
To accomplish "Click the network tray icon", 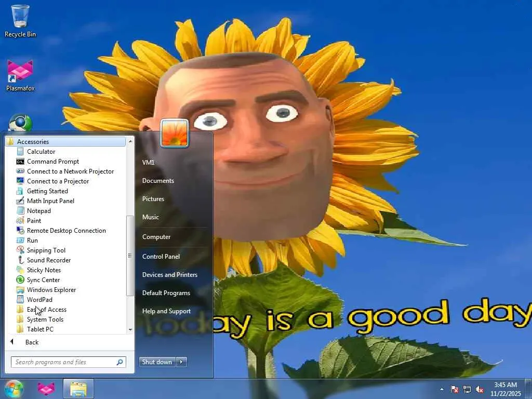I will click(467, 389).
